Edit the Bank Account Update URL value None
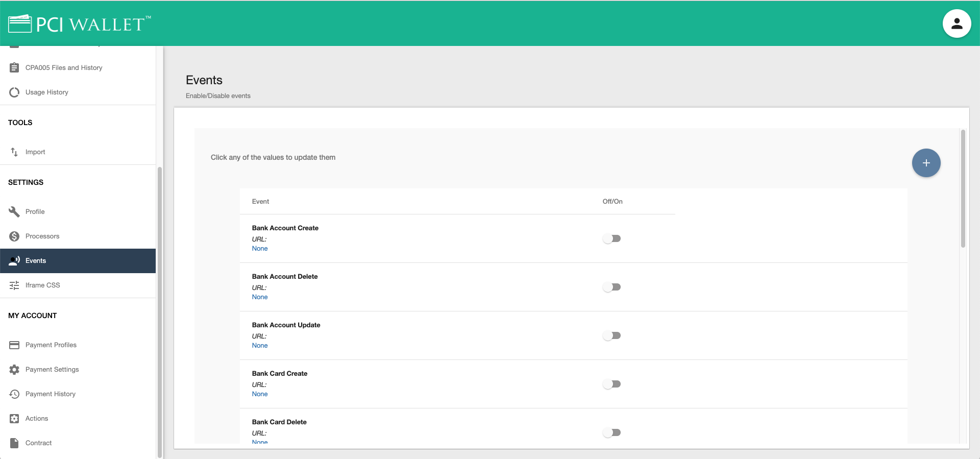Image resolution: width=980 pixels, height=459 pixels. 260,345
